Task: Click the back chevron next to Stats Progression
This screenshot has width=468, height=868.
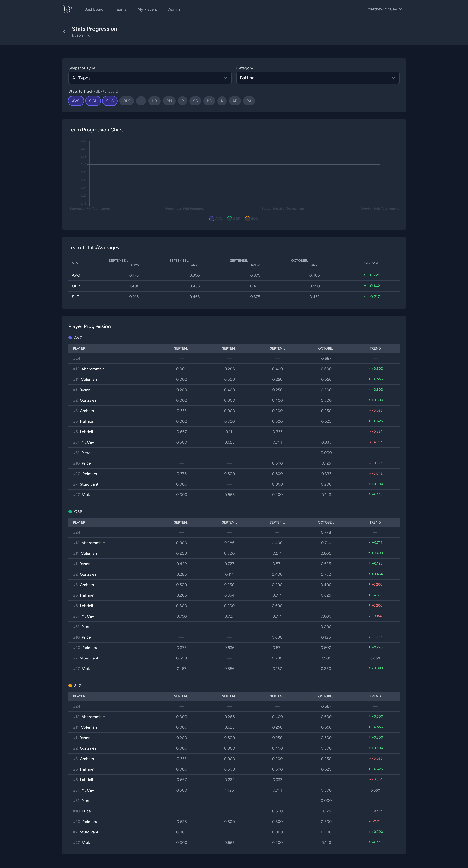Action: click(64, 31)
